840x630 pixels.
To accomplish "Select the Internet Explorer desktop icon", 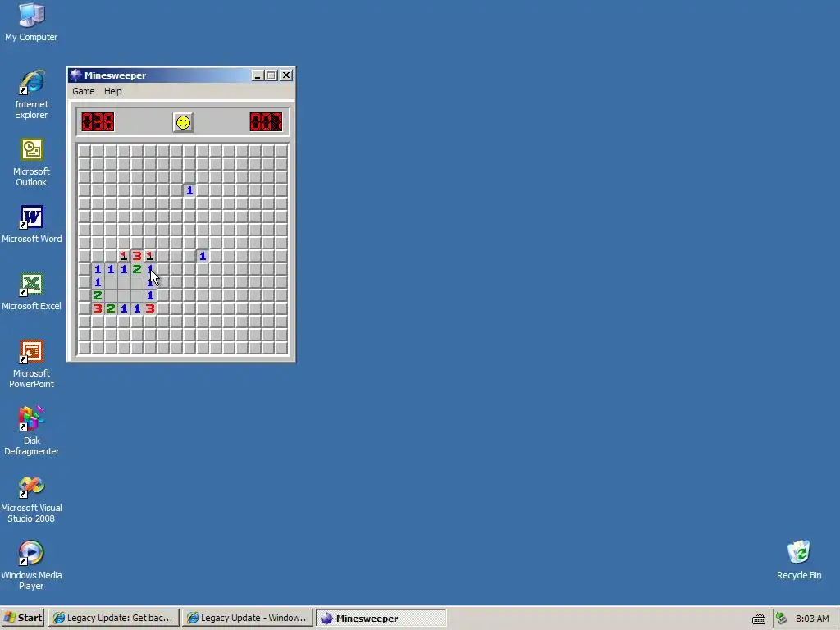I will (31, 94).
